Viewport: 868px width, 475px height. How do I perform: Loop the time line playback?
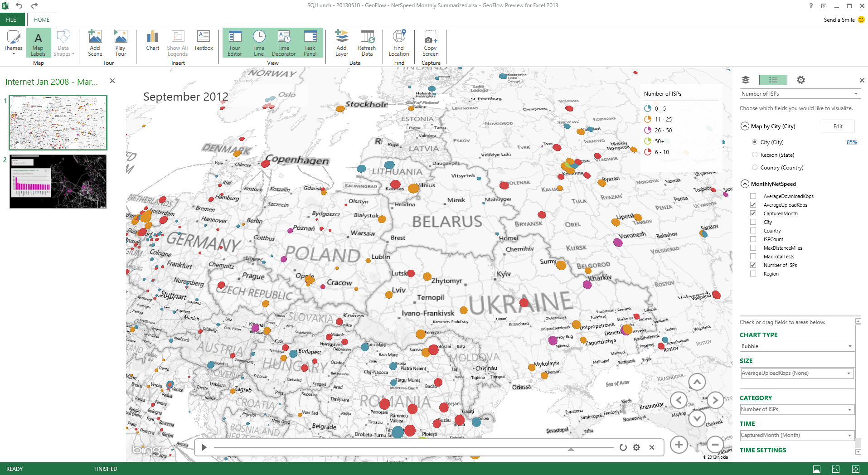click(x=623, y=447)
